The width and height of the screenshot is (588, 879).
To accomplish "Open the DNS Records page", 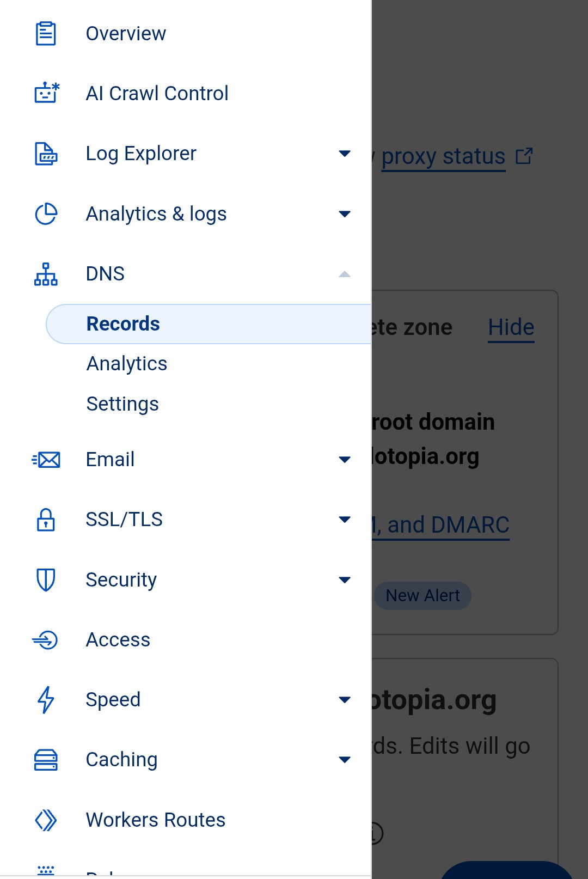I will click(123, 324).
